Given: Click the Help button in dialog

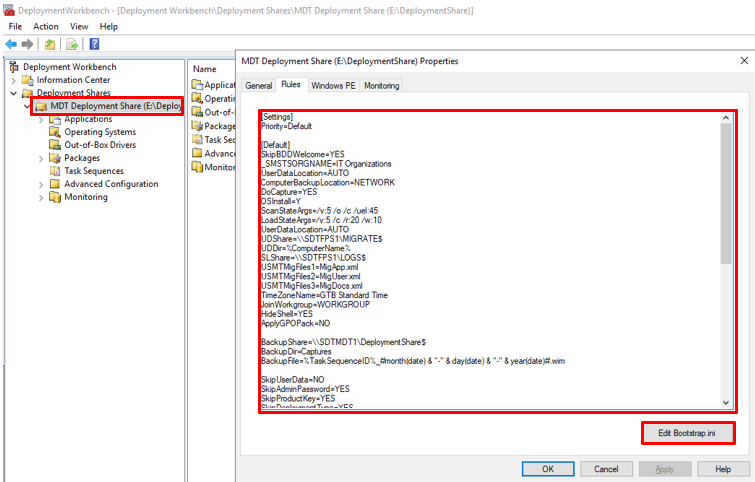Looking at the screenshot, I should (723, 469).
